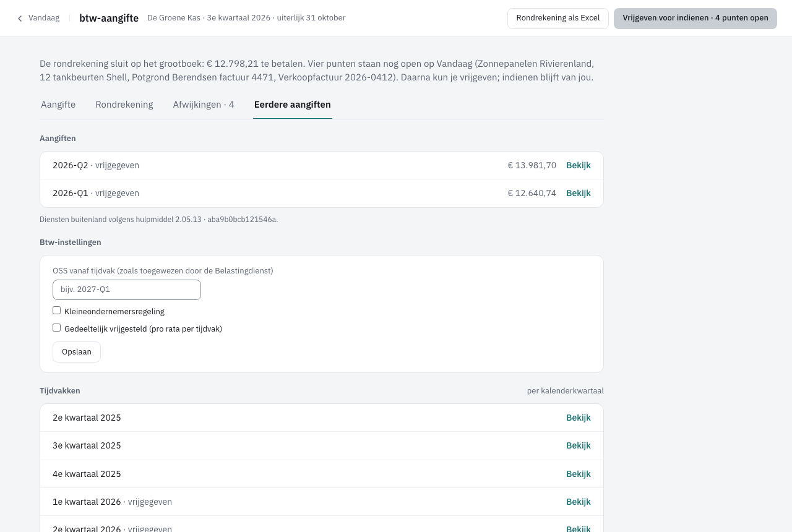Tick the Gedeeltelijk vrijgesteld checkbox

(57, 328)
